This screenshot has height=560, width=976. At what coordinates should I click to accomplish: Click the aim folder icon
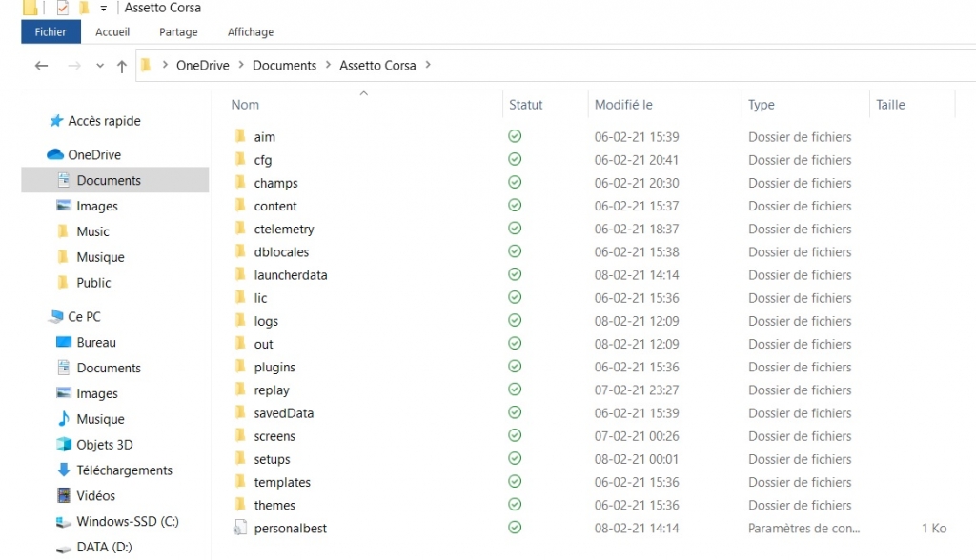coord(240,135)
